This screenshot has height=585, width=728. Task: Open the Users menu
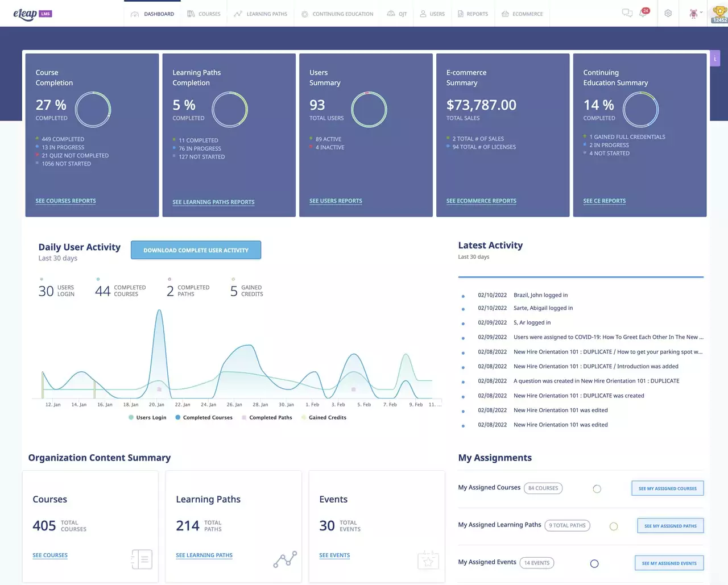coord(432,14)
